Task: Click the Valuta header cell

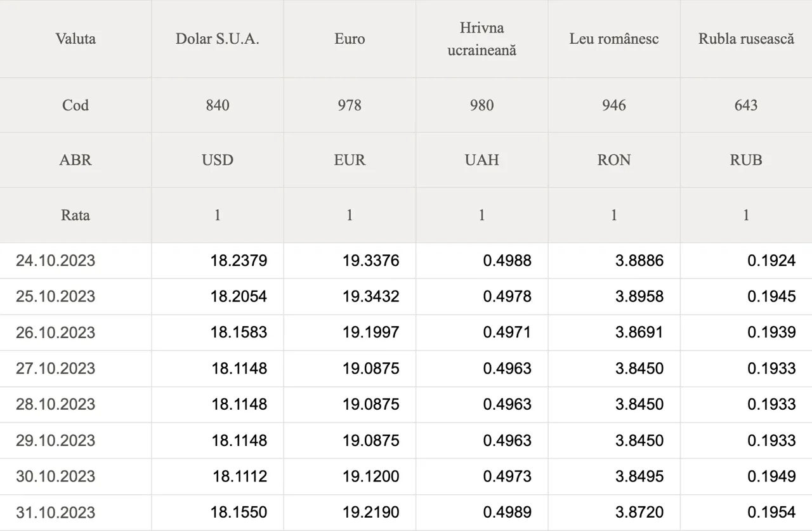Action: coord(75,39)
